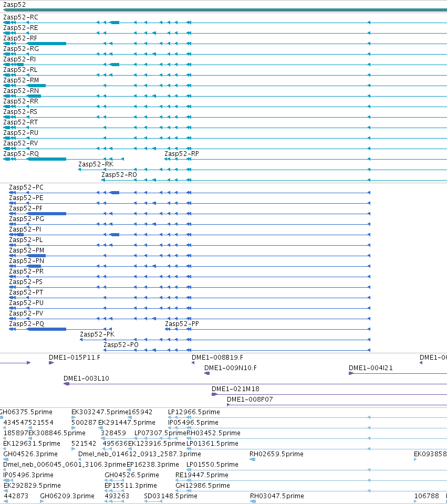This screenshot has height=504, width=447.
Task: Select protein Zasp52-PE label
Action: (x=26, y=198)
